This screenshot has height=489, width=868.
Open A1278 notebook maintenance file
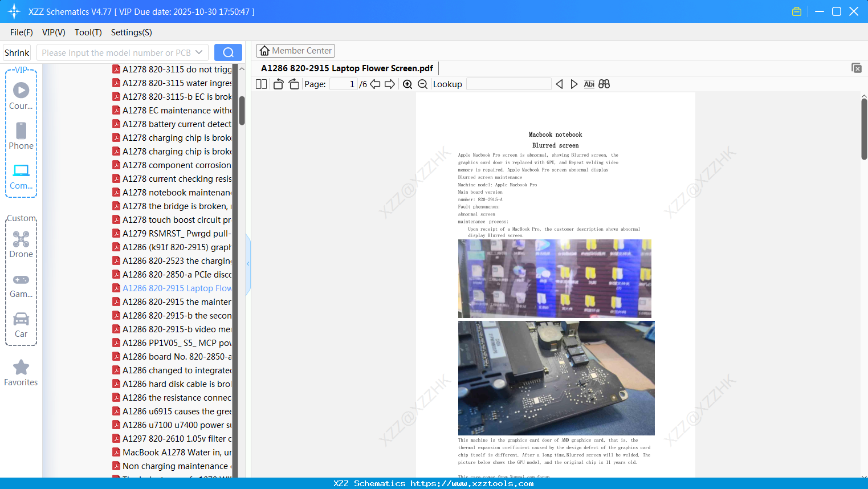[x=172, y=192]
